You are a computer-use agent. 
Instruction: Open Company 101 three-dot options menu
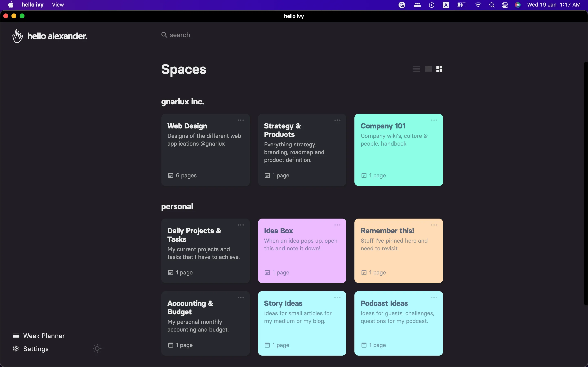434,120
